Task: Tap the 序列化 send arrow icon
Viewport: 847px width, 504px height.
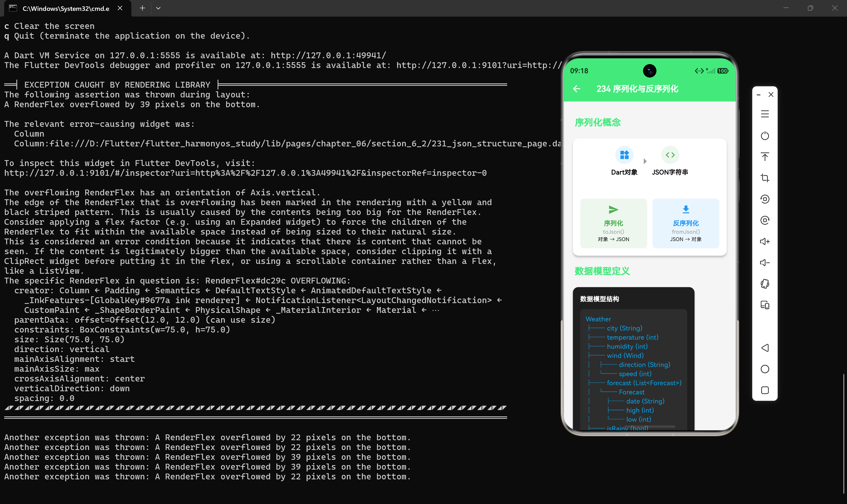Action: [613, 210]
